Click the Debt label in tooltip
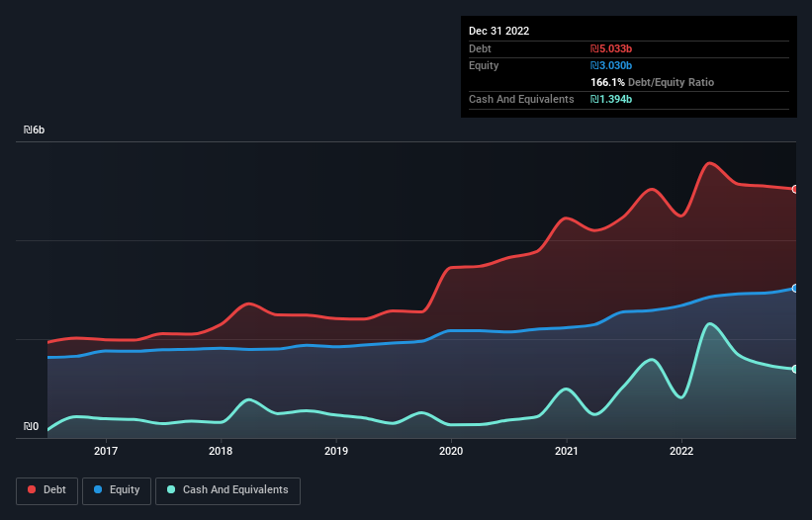This screenshot has height=520, width=812. [x=480, y=48]
